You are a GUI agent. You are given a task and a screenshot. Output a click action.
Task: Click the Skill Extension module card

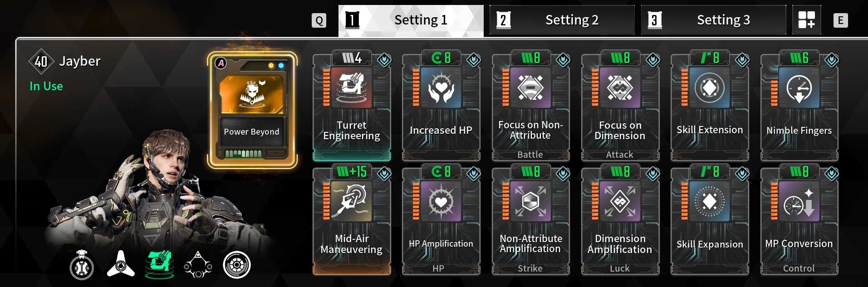point(710,106)
